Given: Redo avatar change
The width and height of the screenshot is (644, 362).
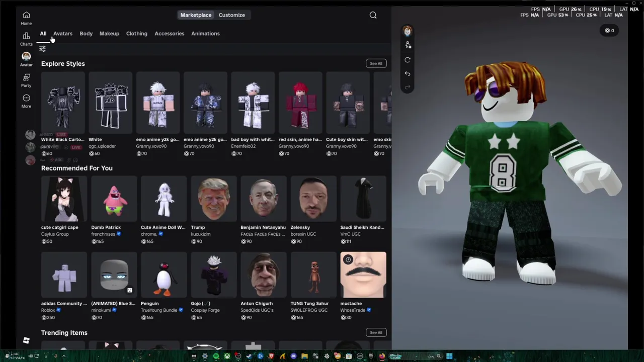Looking at the screenshot, I should click(408, 87).
